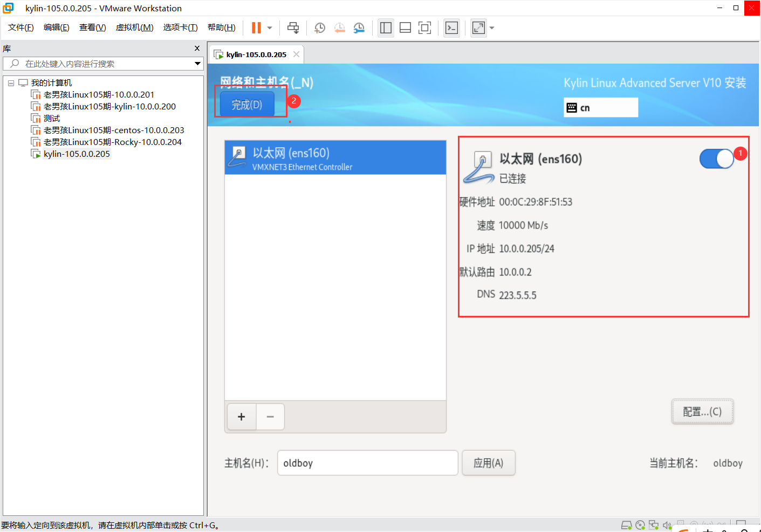Open the snapshot manager
Viewport: 761px width, 532px height.
tap(359, 28)
